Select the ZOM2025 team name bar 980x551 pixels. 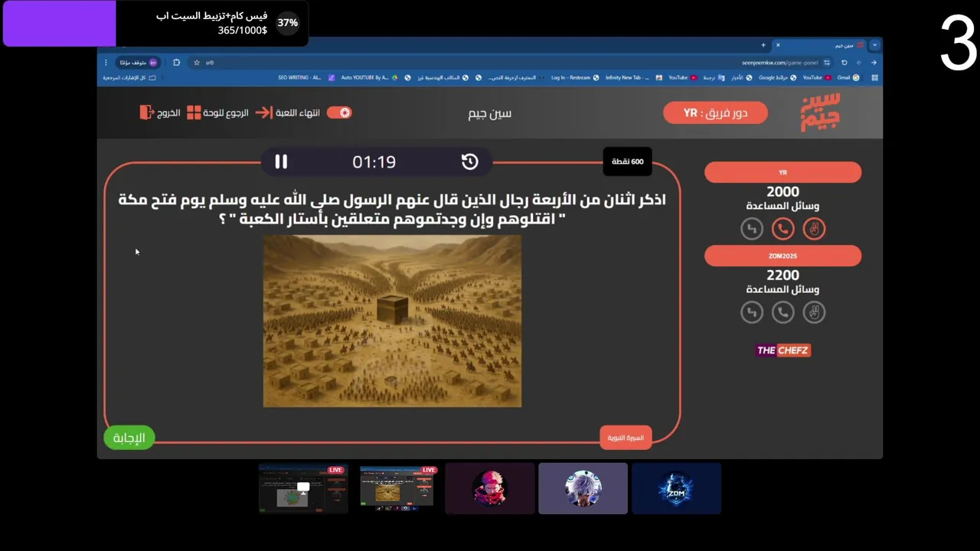[x=782, y=256]
